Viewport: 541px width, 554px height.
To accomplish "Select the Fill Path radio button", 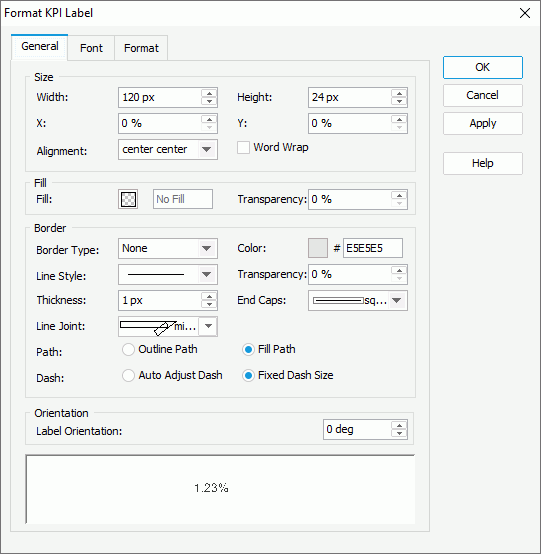I will 248,349.
